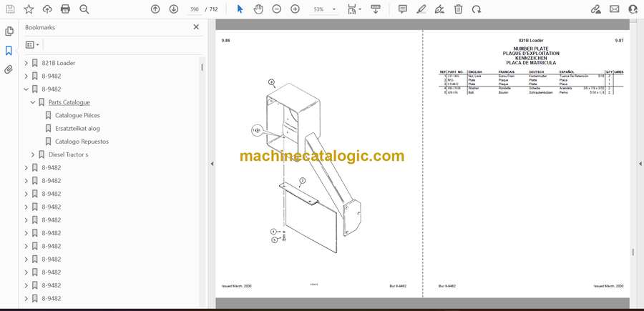Viewport: 644px width, 311px height.
Task: Close the Bookmarks panel
Action: 196,27
